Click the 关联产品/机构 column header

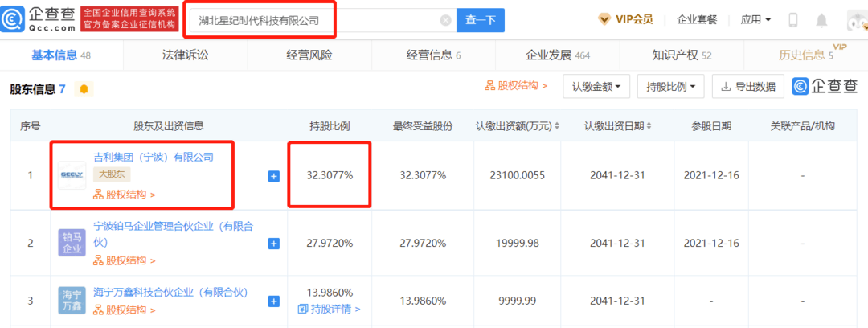point(803,126)
